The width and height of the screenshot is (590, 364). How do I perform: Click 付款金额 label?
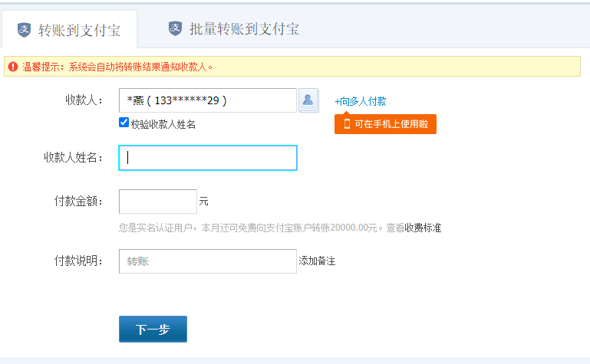[79, 202]
